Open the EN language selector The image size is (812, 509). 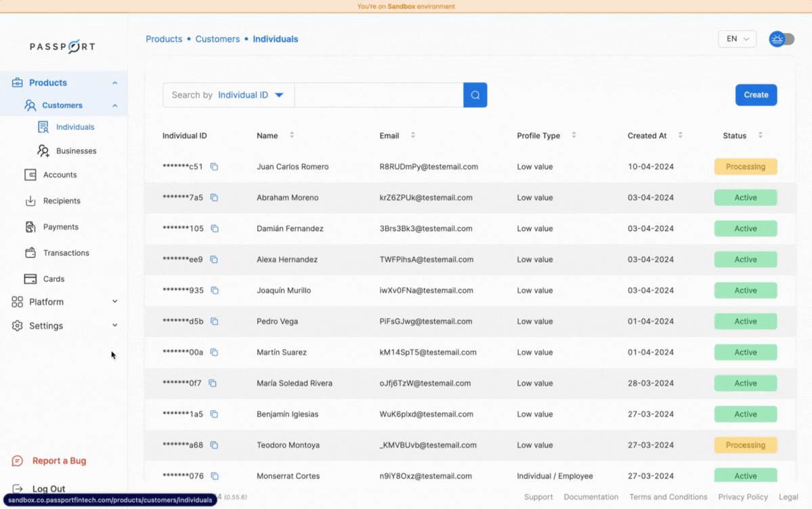click(x=737, y=39)
